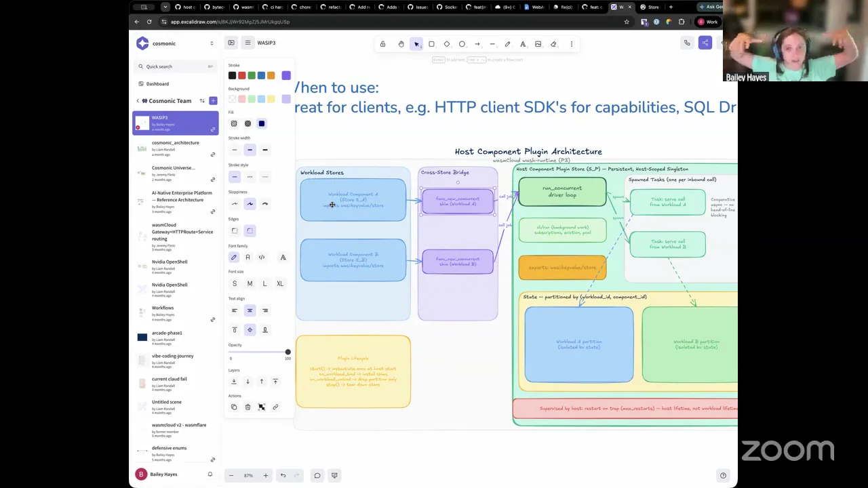
Task: Select the Eraser tool
Action: 553,44
